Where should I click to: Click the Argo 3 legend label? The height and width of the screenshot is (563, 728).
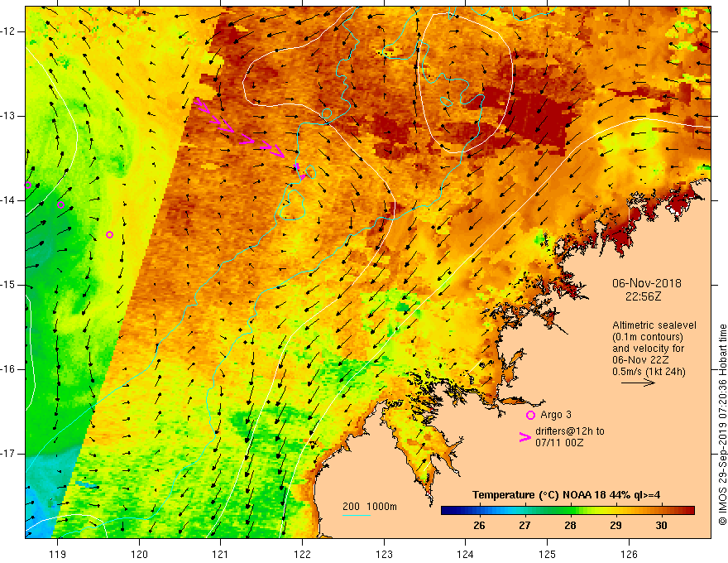point(556,415)
